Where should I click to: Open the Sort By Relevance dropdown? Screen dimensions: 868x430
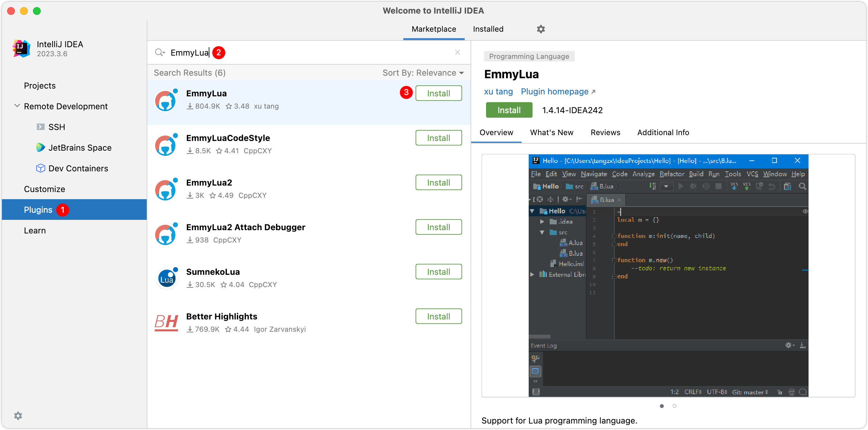tap(423, 73)
